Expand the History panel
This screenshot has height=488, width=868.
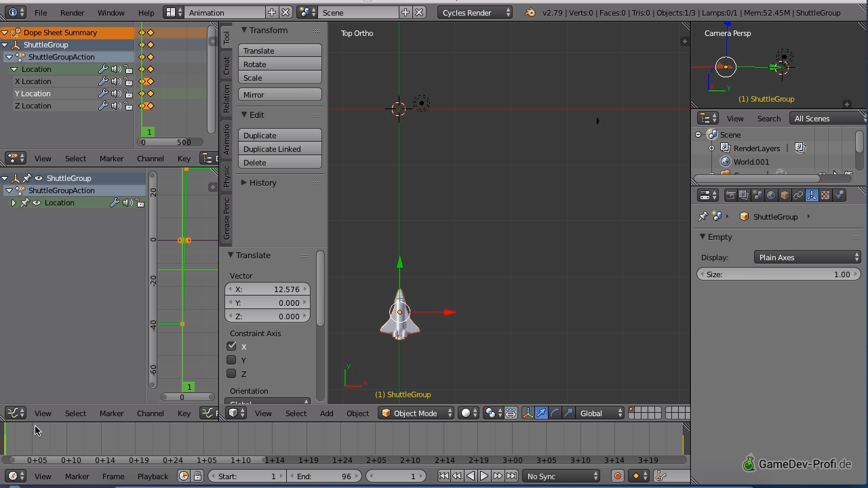click(244, 183)
